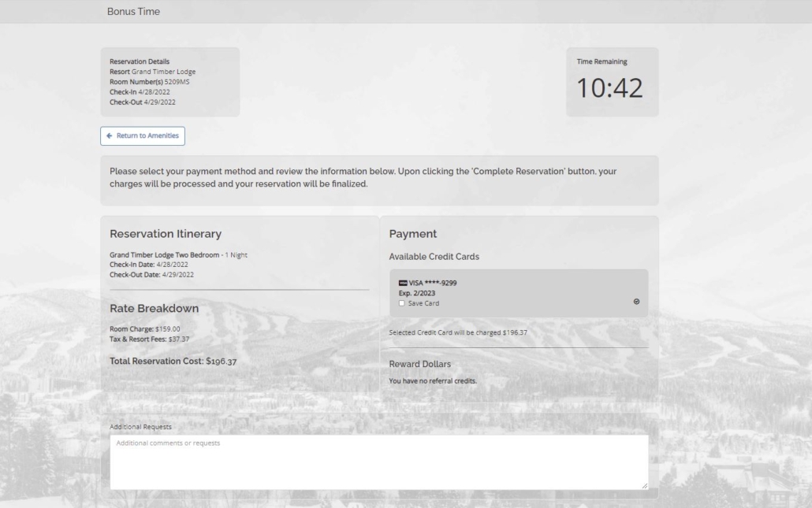Click the Available Credit Cards heading
812x508 pixels.
click(434, 257)
